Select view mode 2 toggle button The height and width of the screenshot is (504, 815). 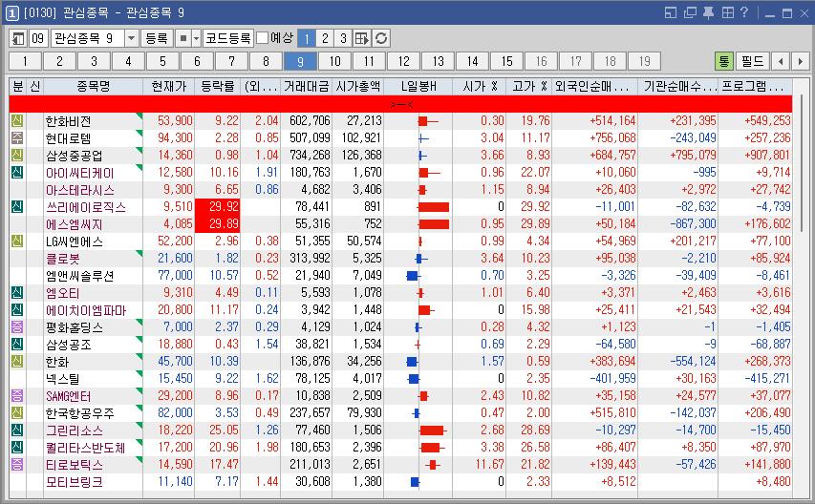[x=325, y=38]
